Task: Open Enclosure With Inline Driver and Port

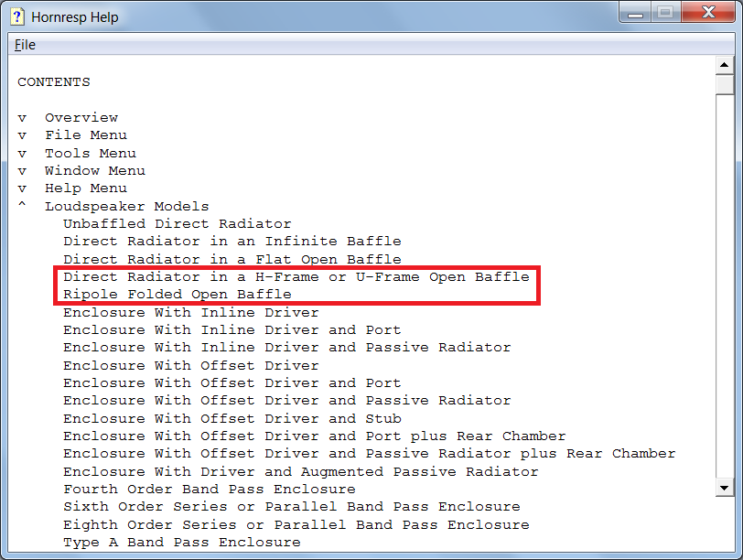Action: 232,329
